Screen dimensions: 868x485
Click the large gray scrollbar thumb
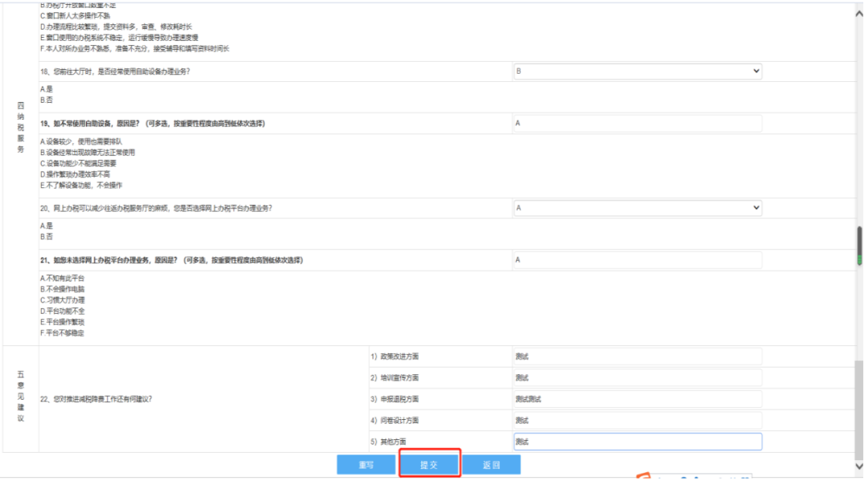(x=858, y=410)
